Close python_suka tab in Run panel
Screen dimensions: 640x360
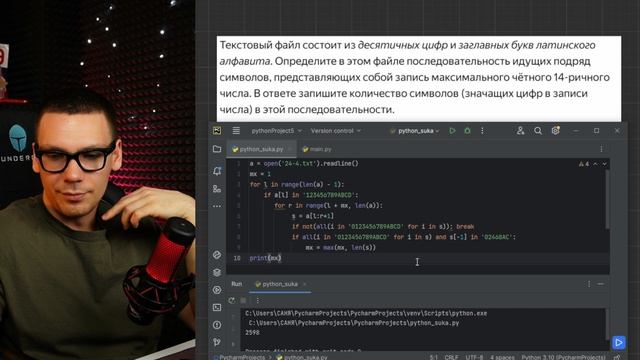click(x=304, y=284)
